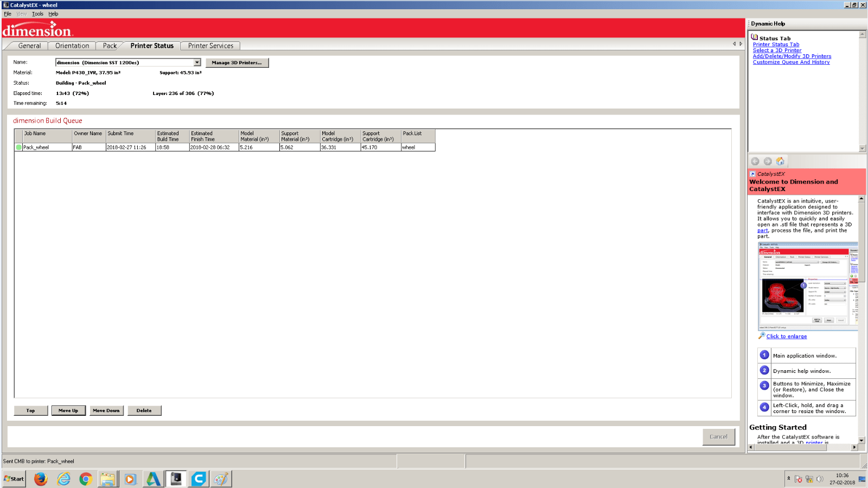Screen dimensions: 868x488
Task: Click the CatalystEX title bar icon
Action: click(x=6, y=5)
